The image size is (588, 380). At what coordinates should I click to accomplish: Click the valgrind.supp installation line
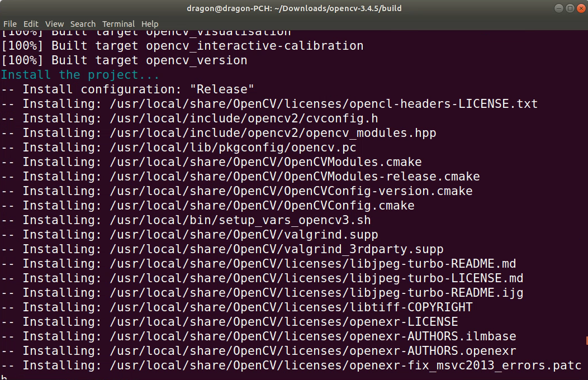190,234
